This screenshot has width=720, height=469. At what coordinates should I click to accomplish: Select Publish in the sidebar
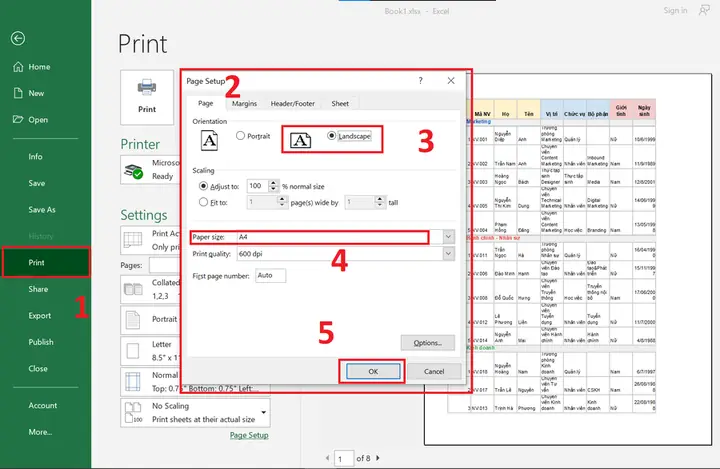[x=41, y=342]
